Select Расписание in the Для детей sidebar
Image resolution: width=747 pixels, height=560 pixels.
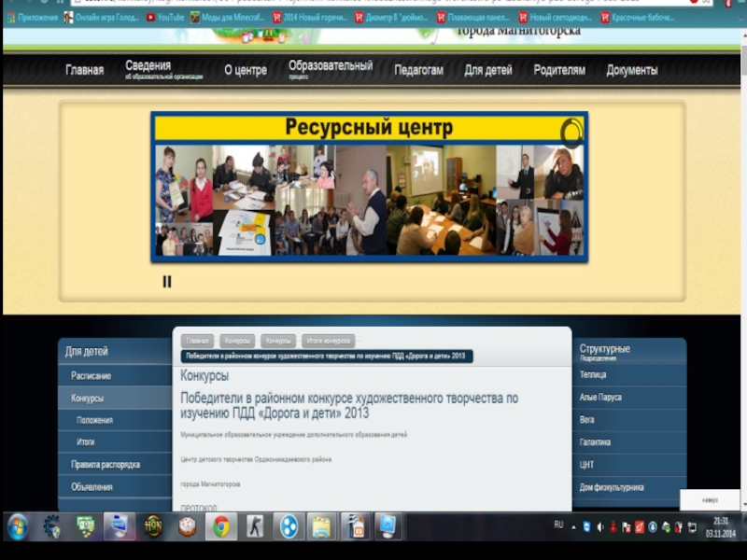pyautogui.click(x=92, y=375)
